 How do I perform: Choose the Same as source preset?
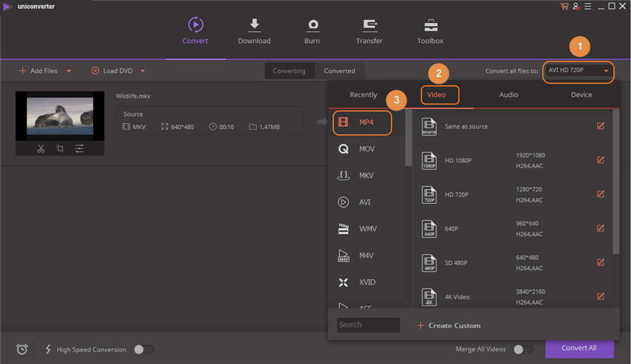[x=512, y=126]
